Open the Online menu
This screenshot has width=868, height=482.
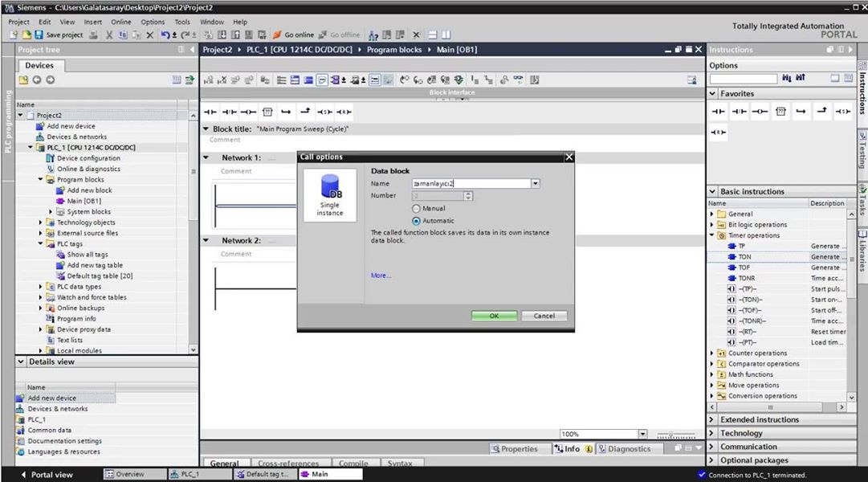pos(121,22)
